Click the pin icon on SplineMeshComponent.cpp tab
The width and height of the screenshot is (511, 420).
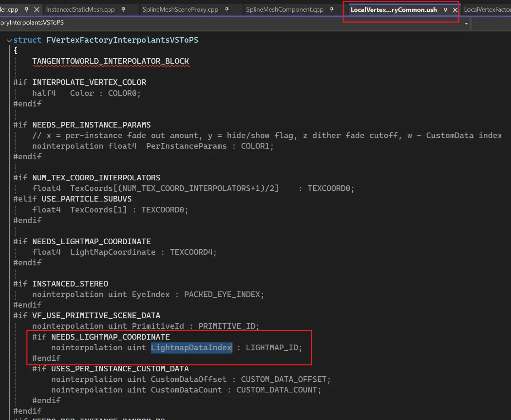pyautogui.click(x=331, y=10)
